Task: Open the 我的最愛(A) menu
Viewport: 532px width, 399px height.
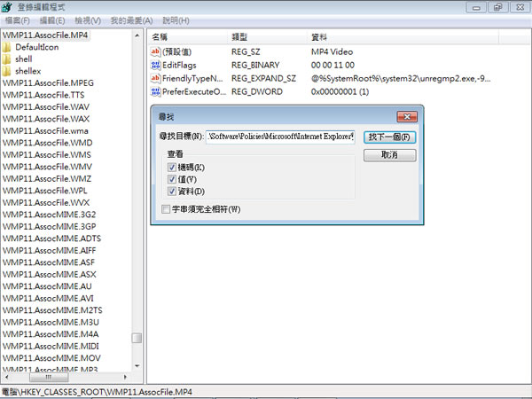Action: (x=131, y=20)
